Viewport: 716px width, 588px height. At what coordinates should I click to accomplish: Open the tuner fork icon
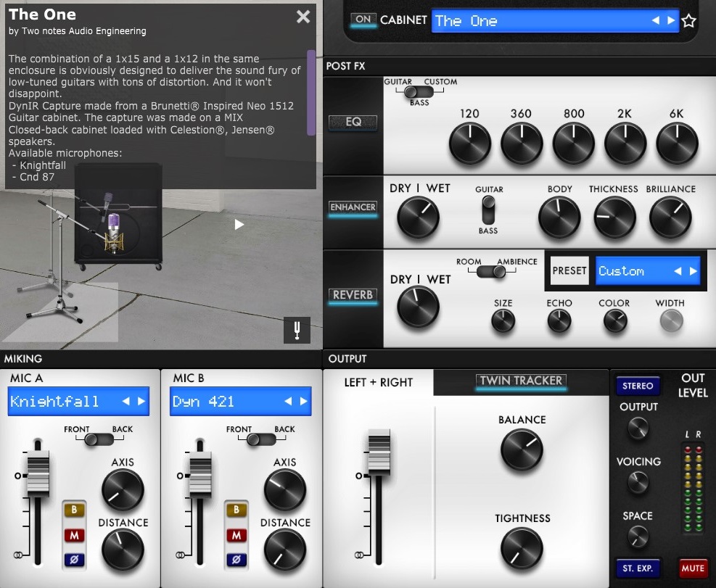click(297, 330)
